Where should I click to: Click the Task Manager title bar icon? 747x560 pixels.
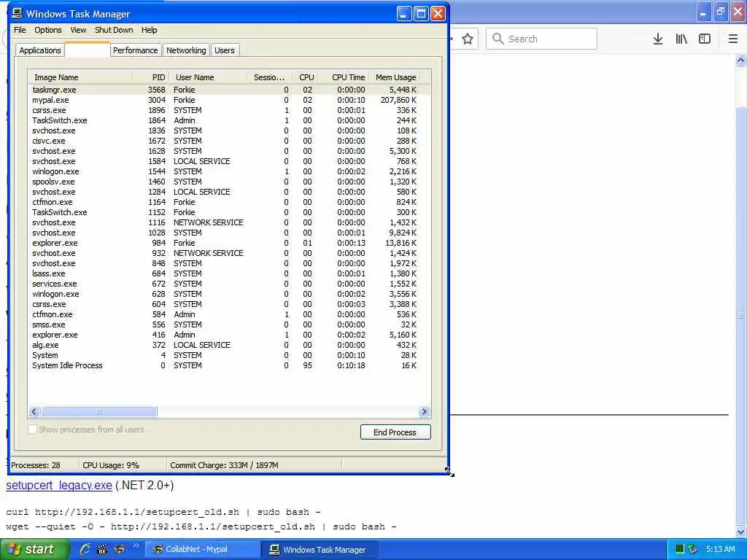click(18, 13)
